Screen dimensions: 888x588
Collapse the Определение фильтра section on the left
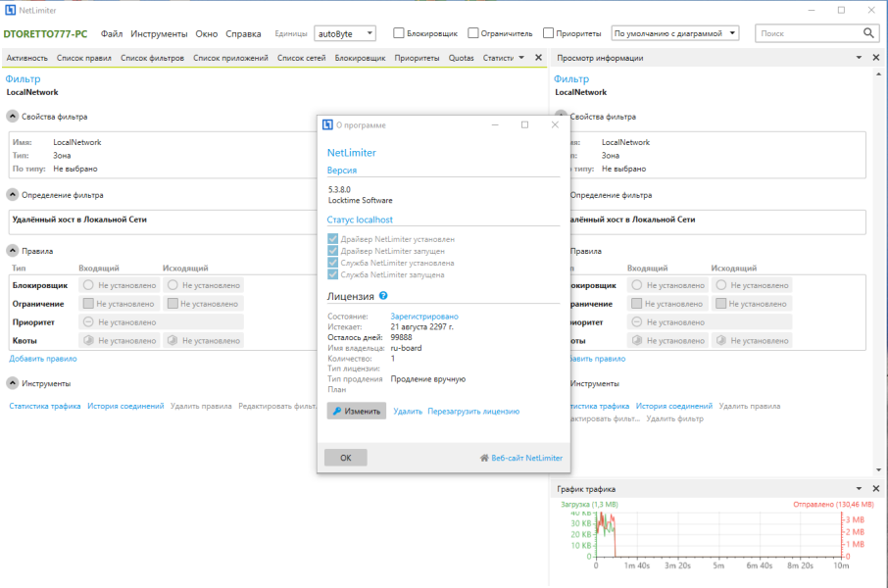coord(13,195)
